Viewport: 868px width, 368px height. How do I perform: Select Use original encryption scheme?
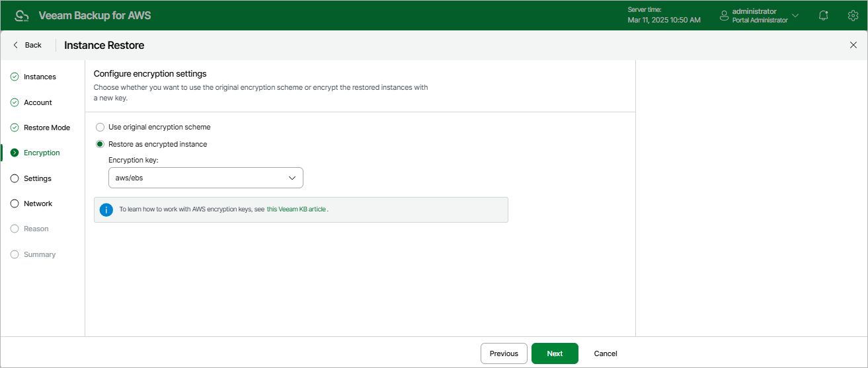coord(100,127)
